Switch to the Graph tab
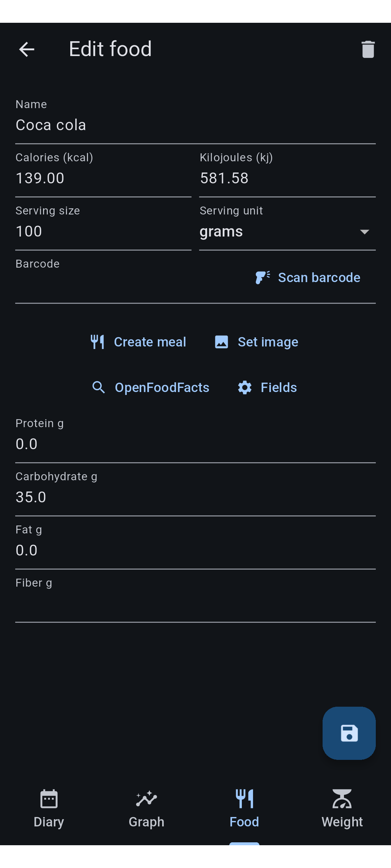 point(147,809)
